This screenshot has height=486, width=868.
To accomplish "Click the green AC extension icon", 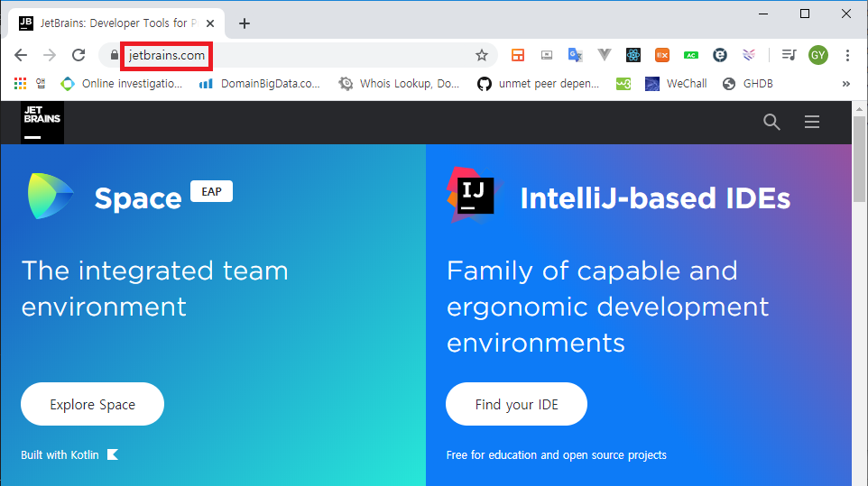I will pos(691,55).
